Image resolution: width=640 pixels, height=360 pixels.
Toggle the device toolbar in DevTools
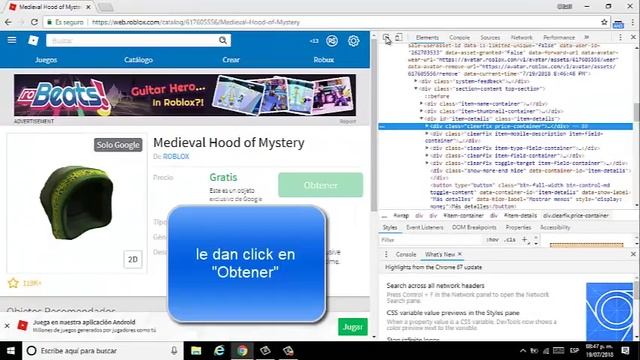pos(399,37)
